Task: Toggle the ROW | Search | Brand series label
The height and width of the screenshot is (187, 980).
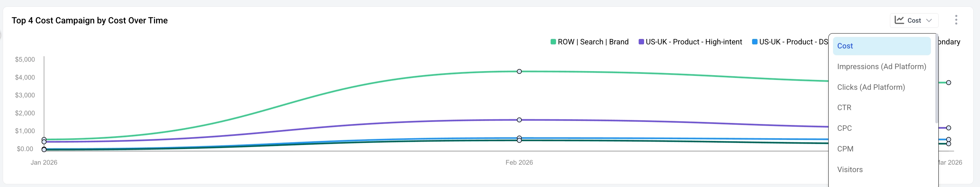Action: [x=593, y=42]
